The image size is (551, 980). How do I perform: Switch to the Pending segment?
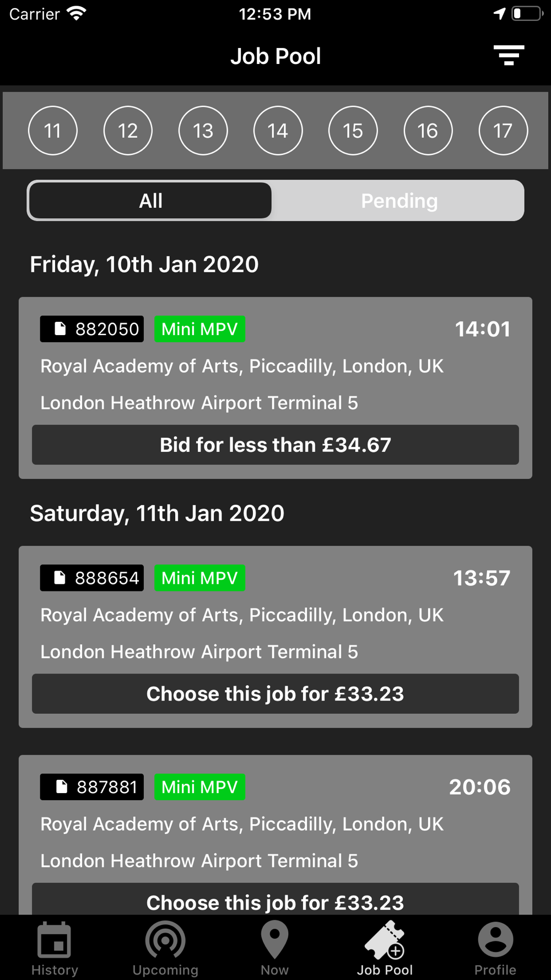[399, 201]
